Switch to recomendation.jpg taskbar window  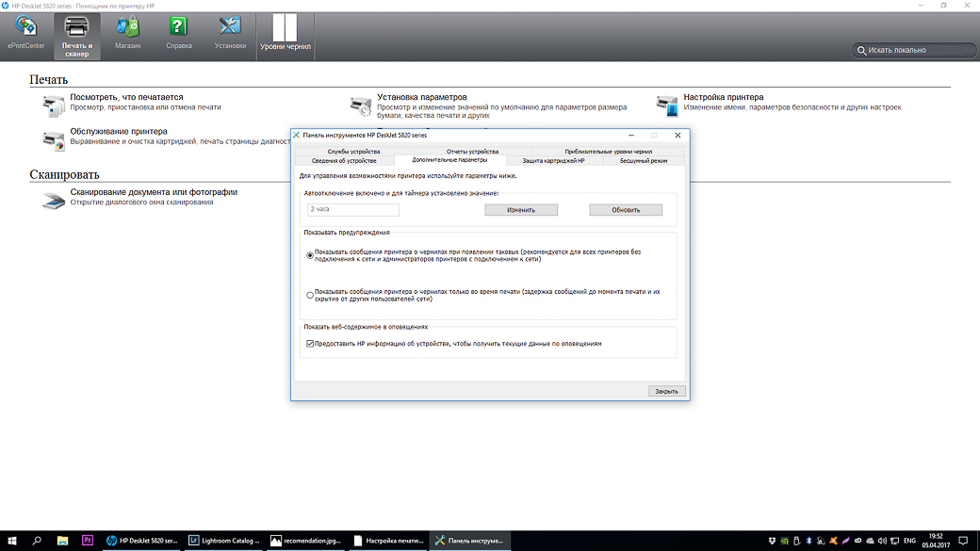pyautogui.click(x=305, y=541)
